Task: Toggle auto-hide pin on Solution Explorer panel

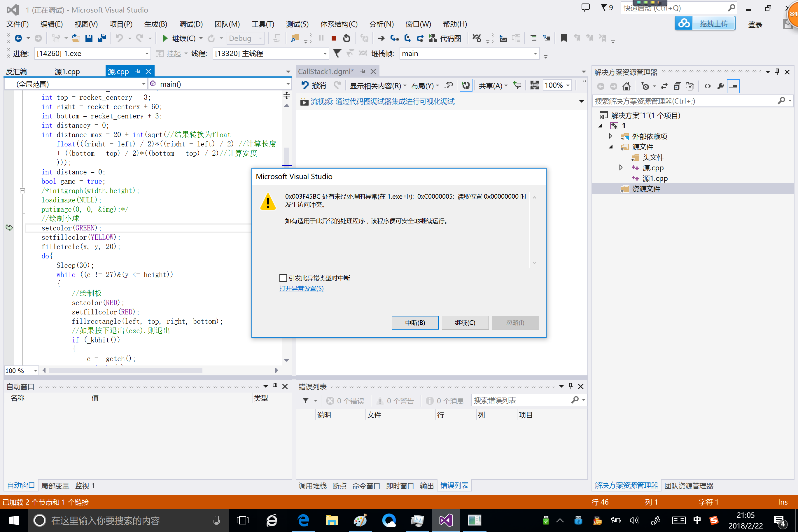Action: pos(777,72)
